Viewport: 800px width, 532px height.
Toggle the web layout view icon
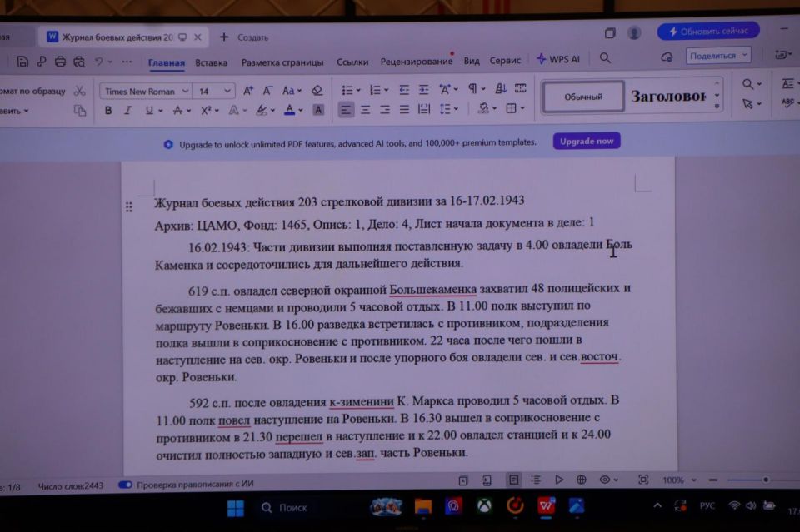tap(582, 480)
